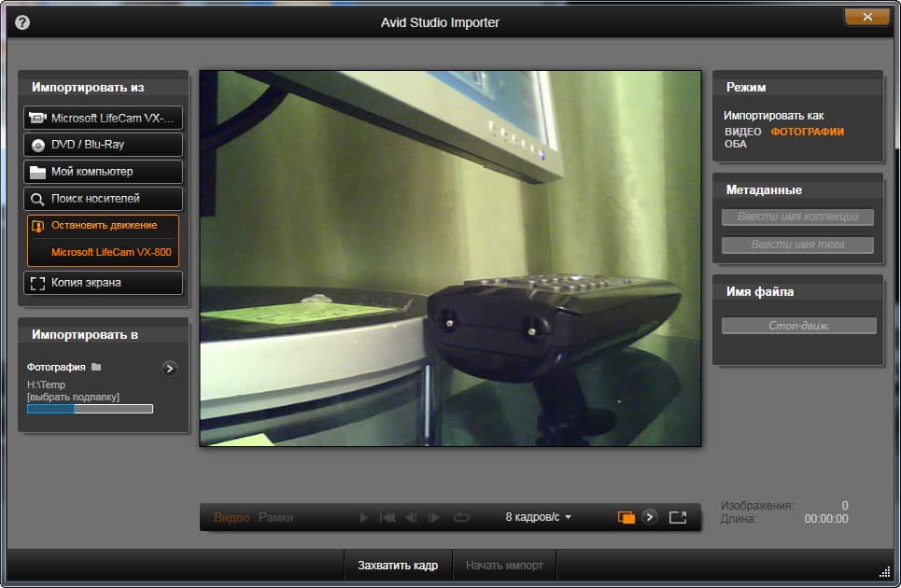
Task: Step one frame forward
Action: (x=434, y=517)
